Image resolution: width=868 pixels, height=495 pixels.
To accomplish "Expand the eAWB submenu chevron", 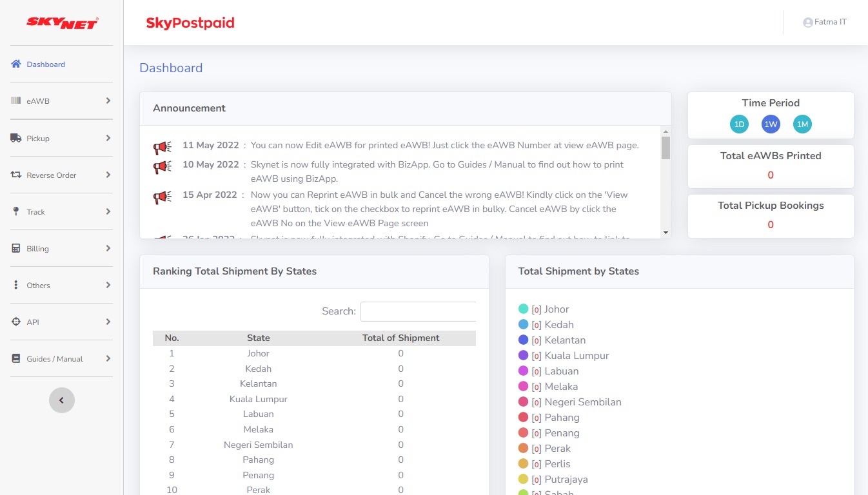I will click(x=108, y=101).
